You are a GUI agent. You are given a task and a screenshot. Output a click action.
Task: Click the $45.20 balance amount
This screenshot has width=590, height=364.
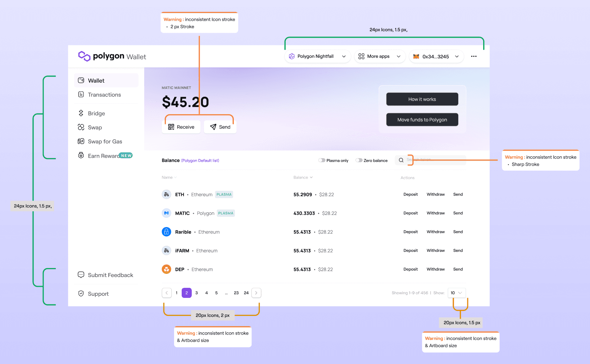pyautogui.click(x=185, y=102)
